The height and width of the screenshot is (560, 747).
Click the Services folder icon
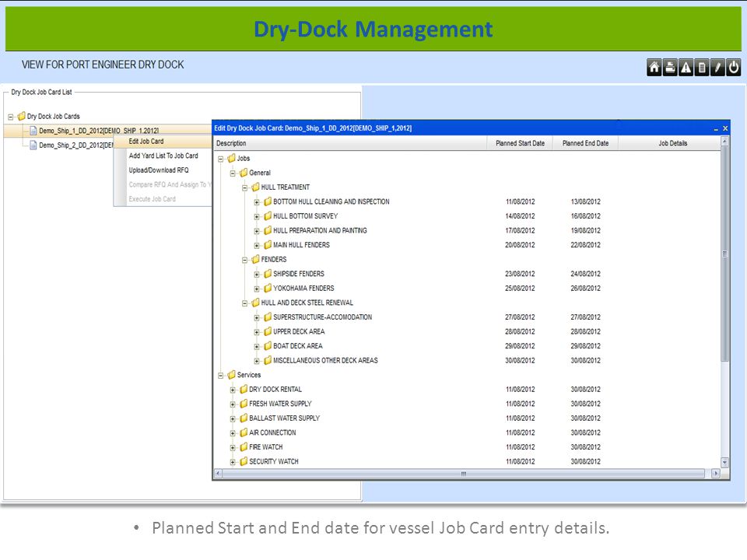(x=232, y=375)
